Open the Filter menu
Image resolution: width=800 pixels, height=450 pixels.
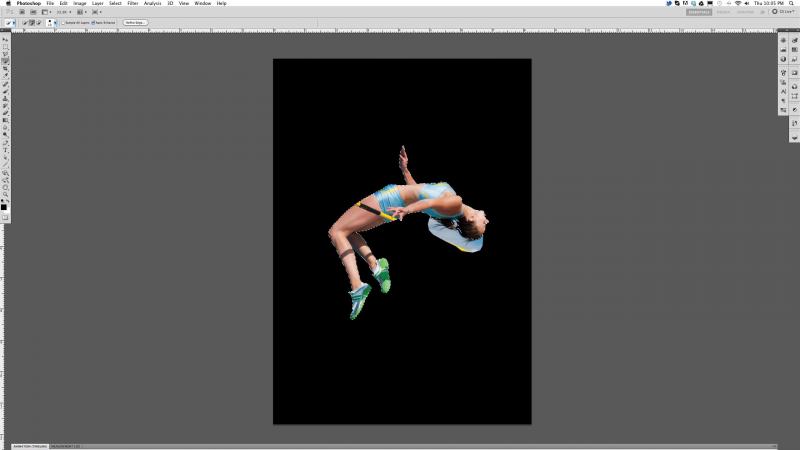point(132,3)
